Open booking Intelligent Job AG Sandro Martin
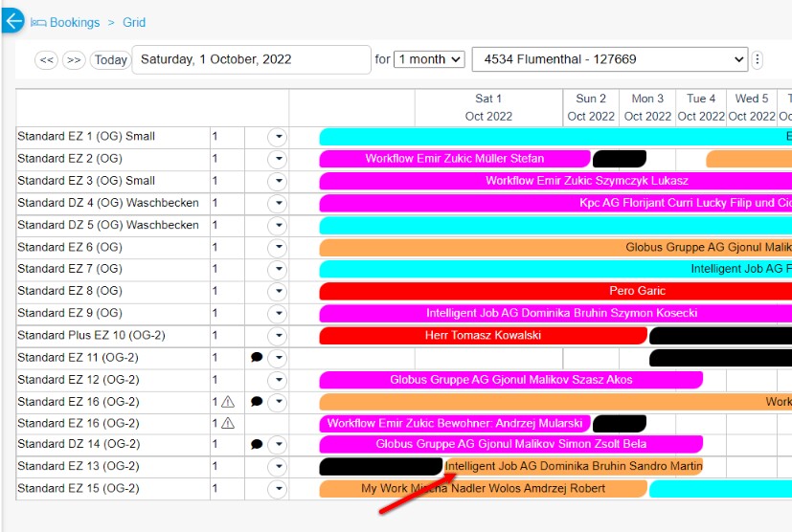 point(574,466)
